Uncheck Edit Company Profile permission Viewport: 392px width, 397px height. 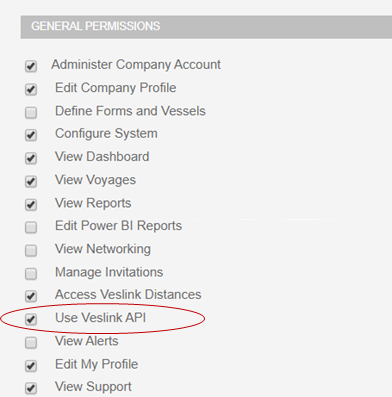pos(31,89)
